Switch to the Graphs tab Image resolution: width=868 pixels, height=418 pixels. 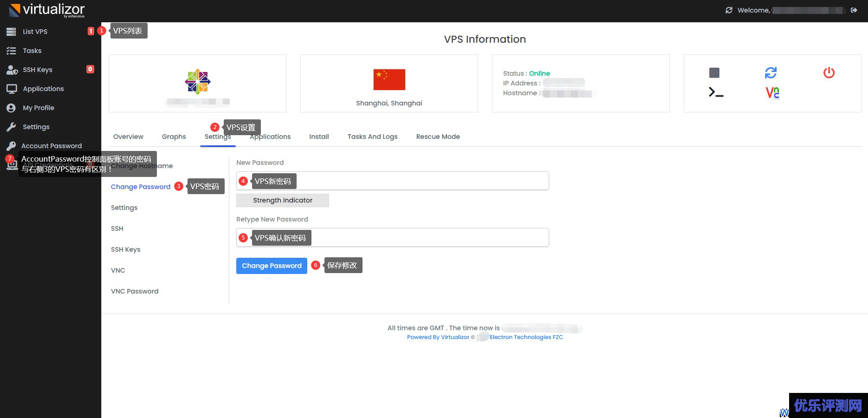click(174, 137)
